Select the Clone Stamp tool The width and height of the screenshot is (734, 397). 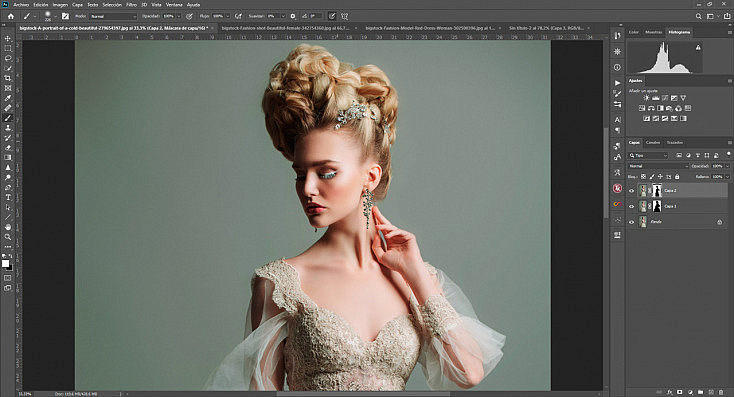(x=7, y=128)
